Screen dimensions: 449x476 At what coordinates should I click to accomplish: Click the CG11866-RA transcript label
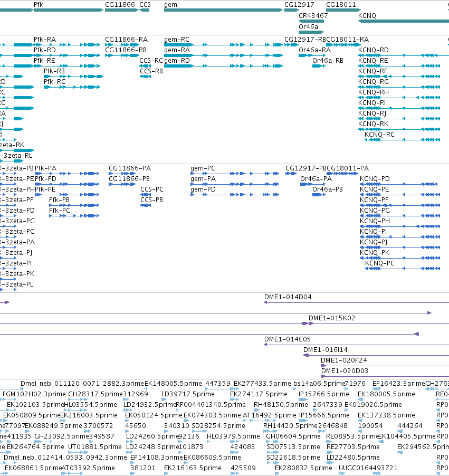pyautogui.click(x=126, y=40)
